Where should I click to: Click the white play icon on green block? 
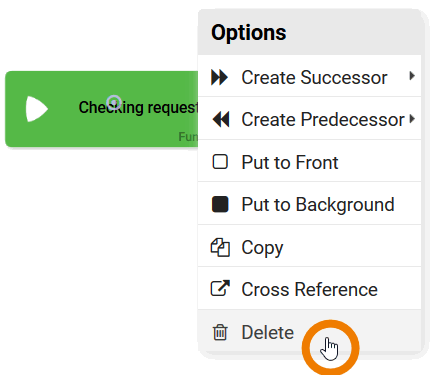(37, 109)
